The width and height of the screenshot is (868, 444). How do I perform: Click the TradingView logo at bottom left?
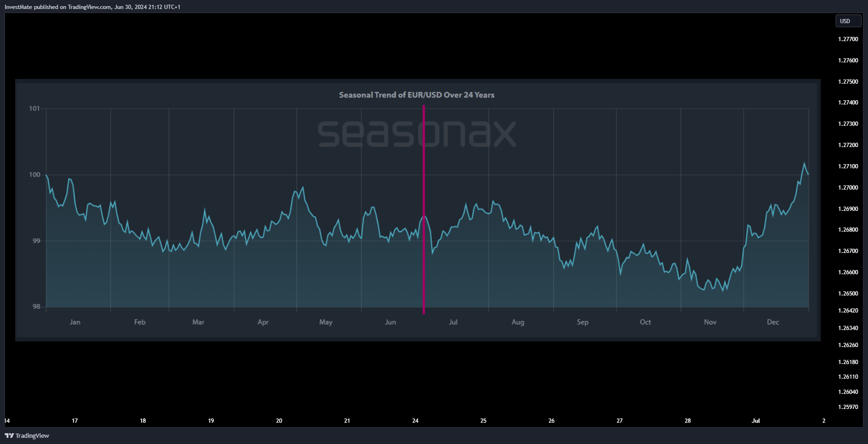pos(27,435)
